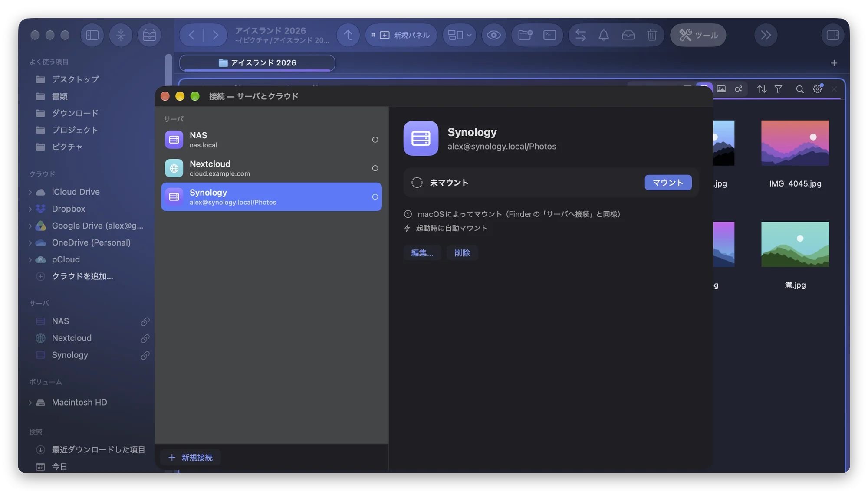Viewport: 868px width, 491px height.
Task: Show more toolbar items via double chevron
Action: tap(766, 35)
